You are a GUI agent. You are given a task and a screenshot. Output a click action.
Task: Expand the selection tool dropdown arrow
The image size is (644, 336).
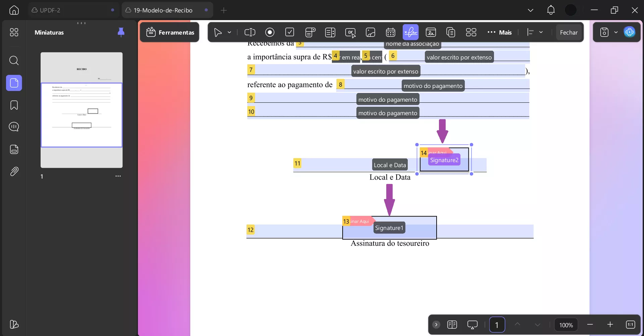pyautogui.click(x=230, y=33)
